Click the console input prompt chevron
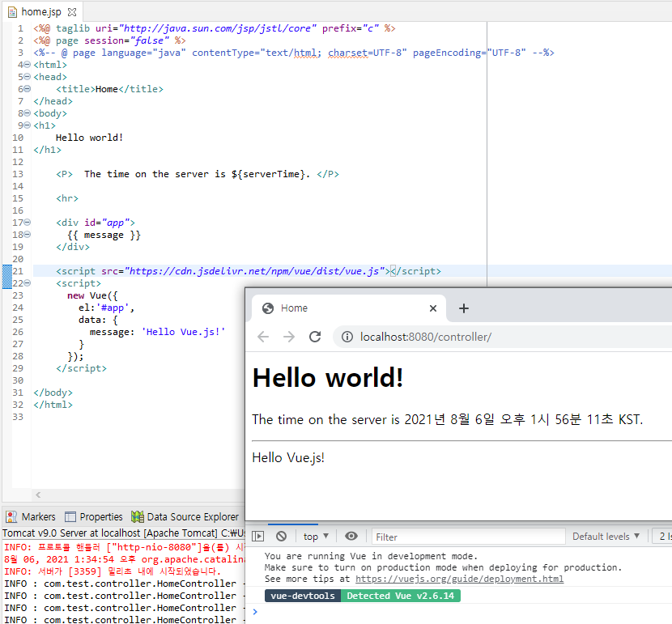 click(255, 612)
